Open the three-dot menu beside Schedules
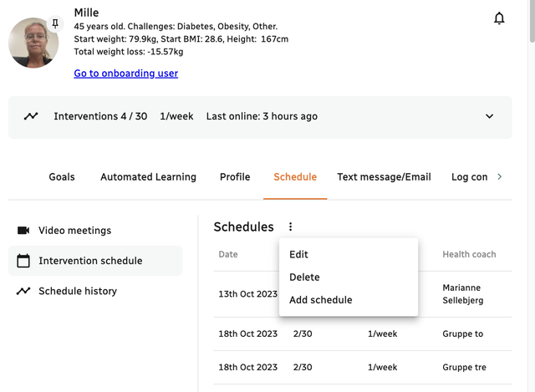Viewport: 535px width, 392px height. [x=290, y=227]
